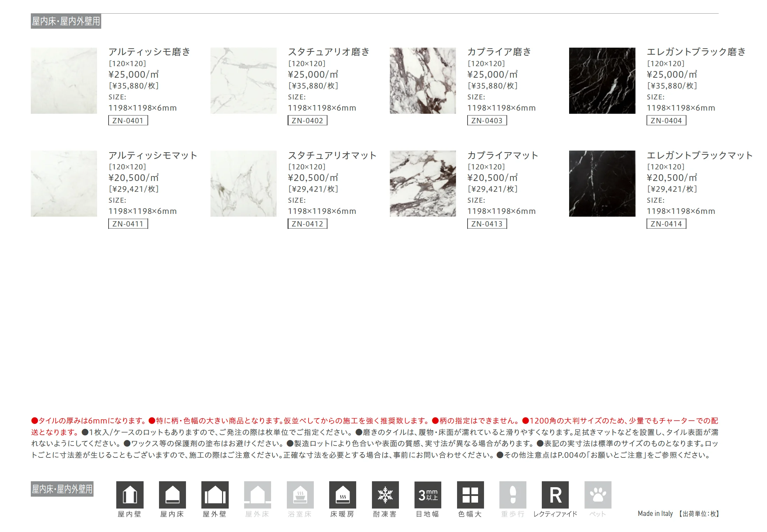Click the 耐凍害 snowflake icon
The width and height of the screenshot is (767, 532).
click(385, 495)
